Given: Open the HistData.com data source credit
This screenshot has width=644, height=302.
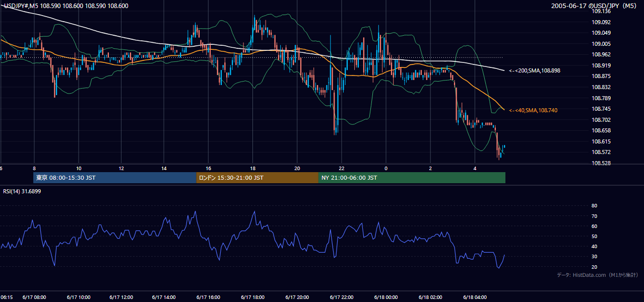Looking at the screenshot, I should tap(598, 275).
